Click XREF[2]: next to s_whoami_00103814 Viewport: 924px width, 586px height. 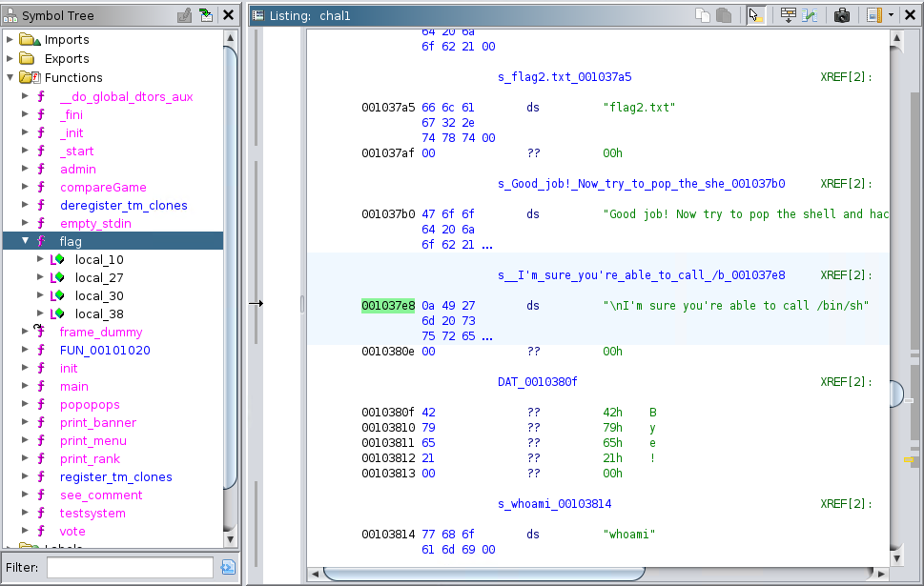(x=846, y=503)
